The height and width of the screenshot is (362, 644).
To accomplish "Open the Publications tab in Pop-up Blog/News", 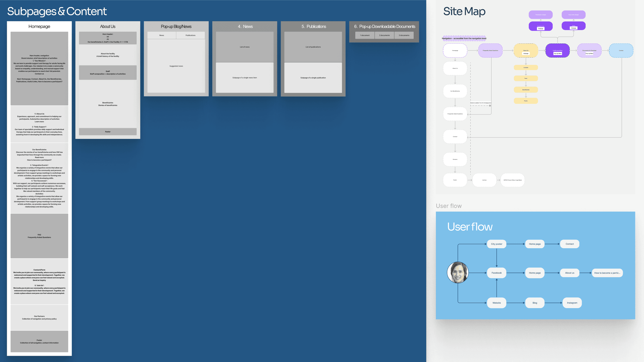I will 190,35.
